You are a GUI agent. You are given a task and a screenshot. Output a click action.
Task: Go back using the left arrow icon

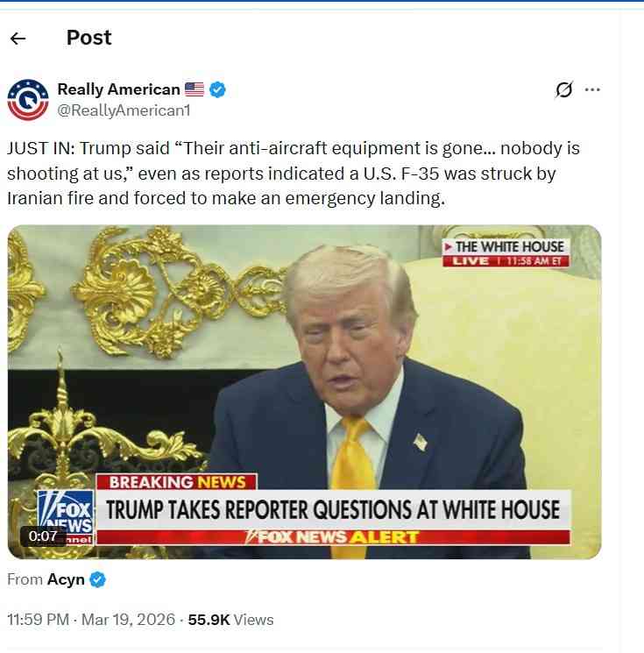coord(18,39)
